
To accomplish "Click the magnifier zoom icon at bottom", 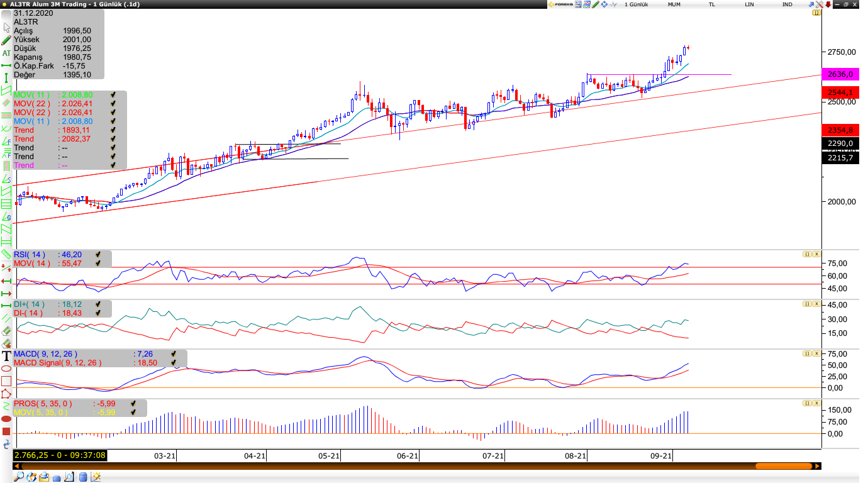I will pyautogui.click(x=19, y=477).
